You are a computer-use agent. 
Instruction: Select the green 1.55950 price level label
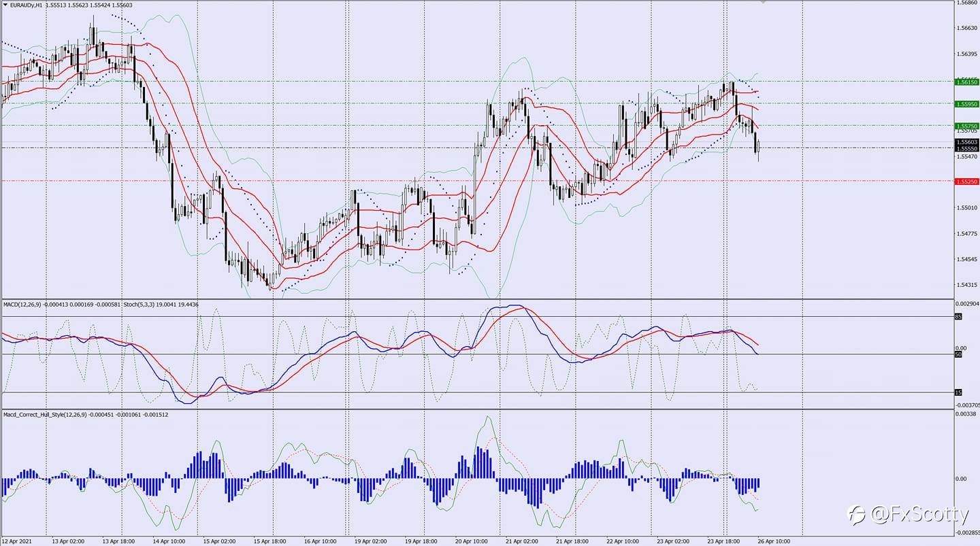[x=966, y=104]
